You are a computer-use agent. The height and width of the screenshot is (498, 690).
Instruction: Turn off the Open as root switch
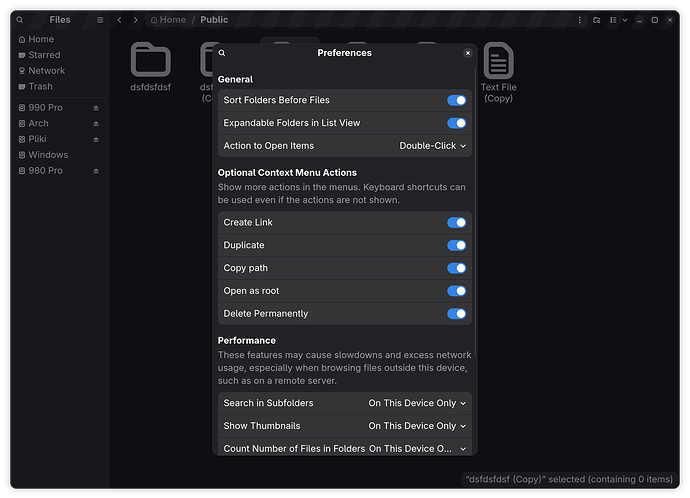click(456, 291)
